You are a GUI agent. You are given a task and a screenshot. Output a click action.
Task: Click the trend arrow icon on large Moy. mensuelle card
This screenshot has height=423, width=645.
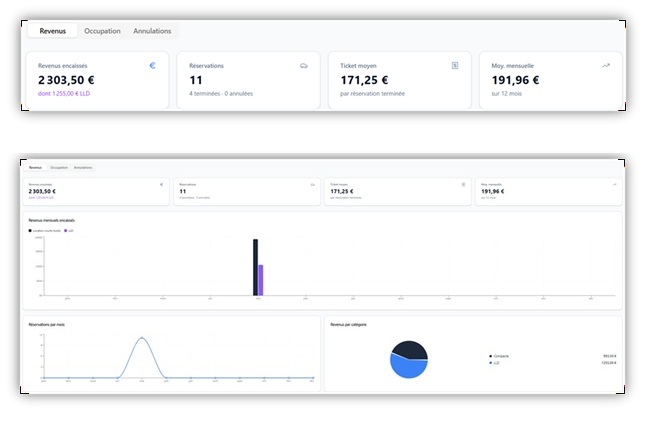pyautogui.click(x=606, y=65)
